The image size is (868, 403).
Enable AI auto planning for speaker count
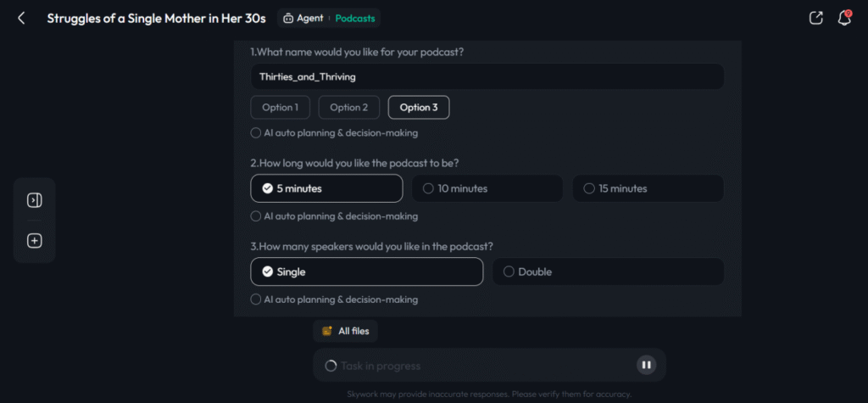256,299
